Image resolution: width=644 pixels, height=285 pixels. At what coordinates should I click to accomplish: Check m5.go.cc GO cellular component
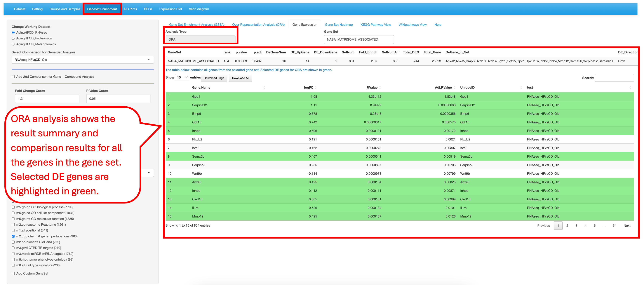[13, 213]
